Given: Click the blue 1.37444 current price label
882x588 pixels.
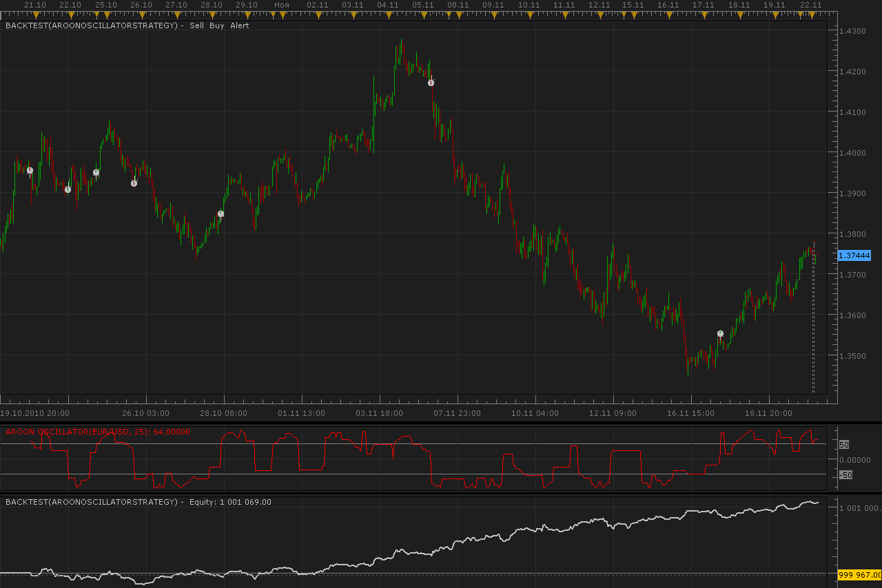Looking at the screenshot, I should coord(854,255).
